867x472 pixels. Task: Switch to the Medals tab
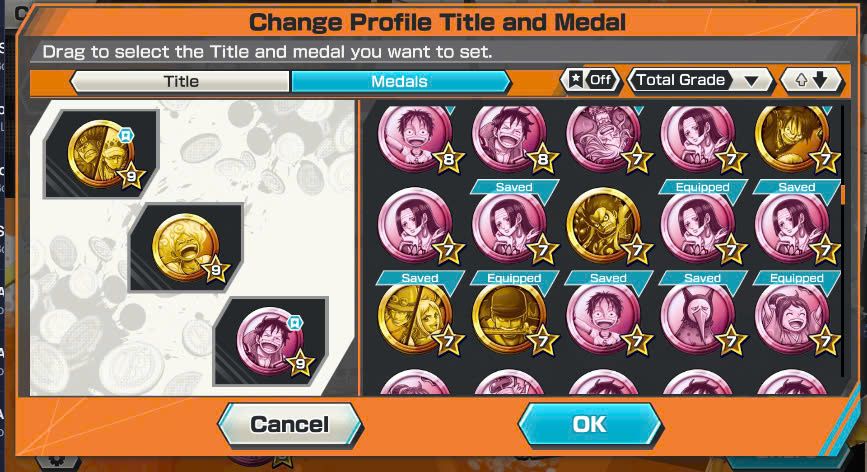tap(399, 81)
